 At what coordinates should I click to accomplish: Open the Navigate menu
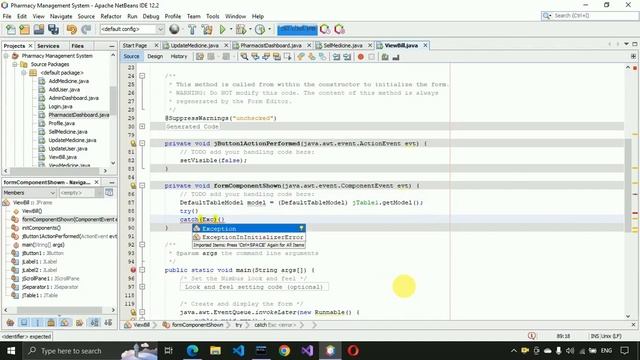pyautogui.click(x=61, y=16)
